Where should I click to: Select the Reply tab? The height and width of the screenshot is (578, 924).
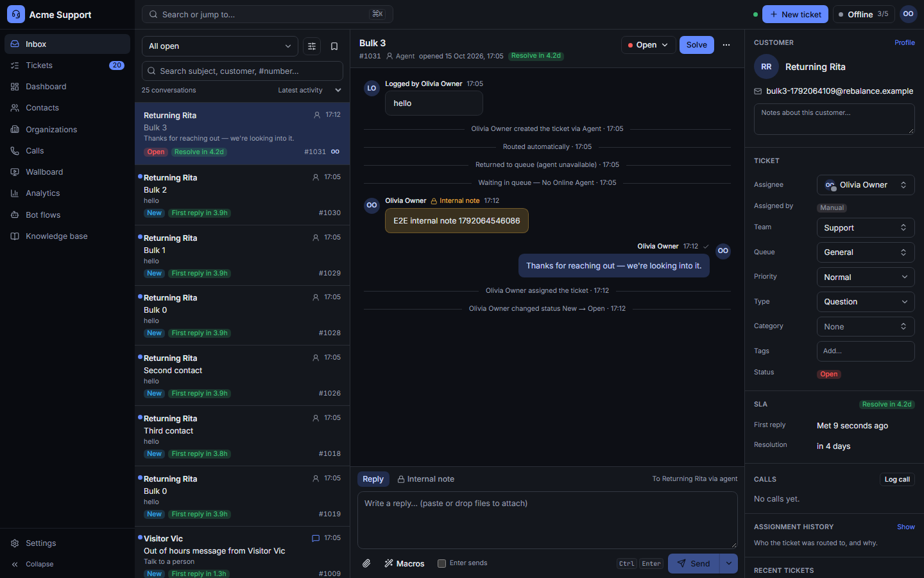click(373, 479)
